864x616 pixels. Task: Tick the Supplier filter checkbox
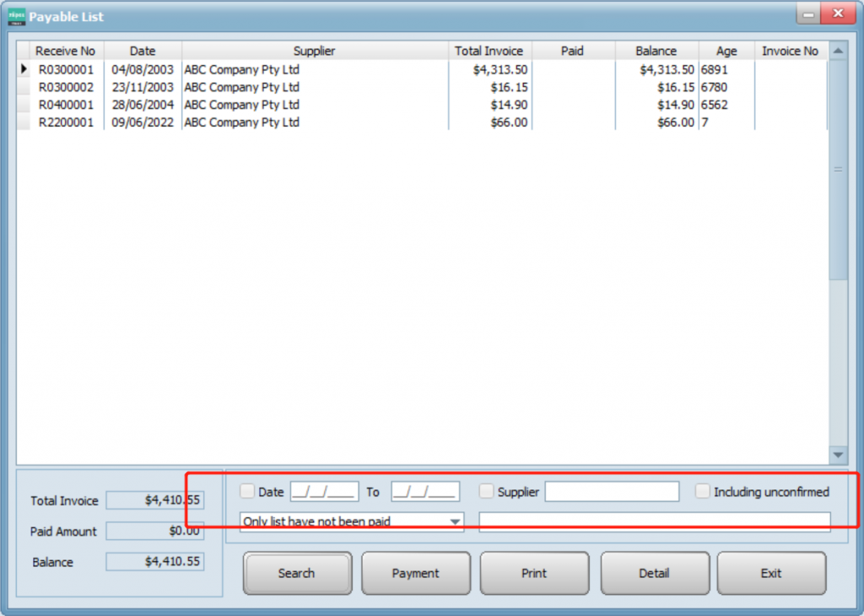487,491
